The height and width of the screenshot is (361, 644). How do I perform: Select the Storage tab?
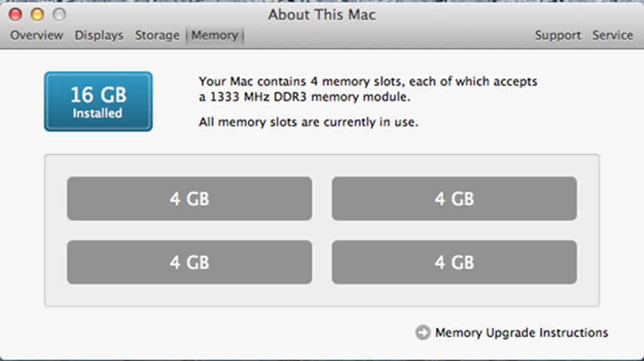[157, 35]
